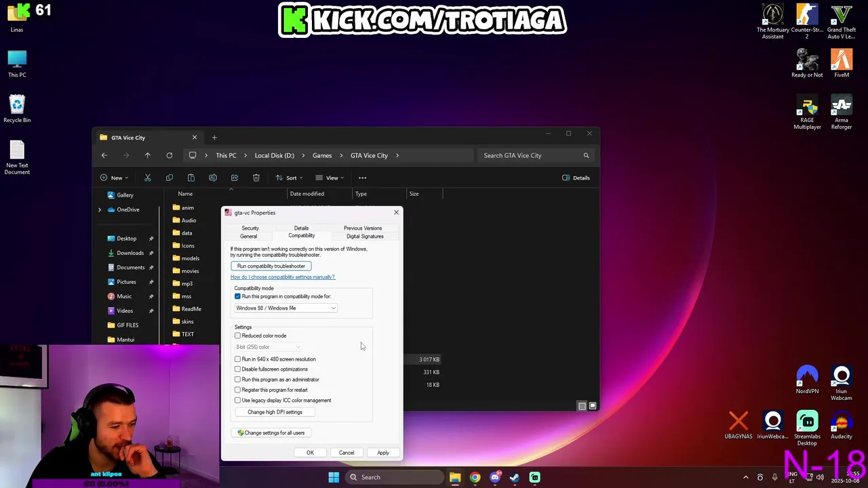This screenshot has width=868, height=488.
Task: Add a new tab in File Explorer
Action: click(214, 138)
